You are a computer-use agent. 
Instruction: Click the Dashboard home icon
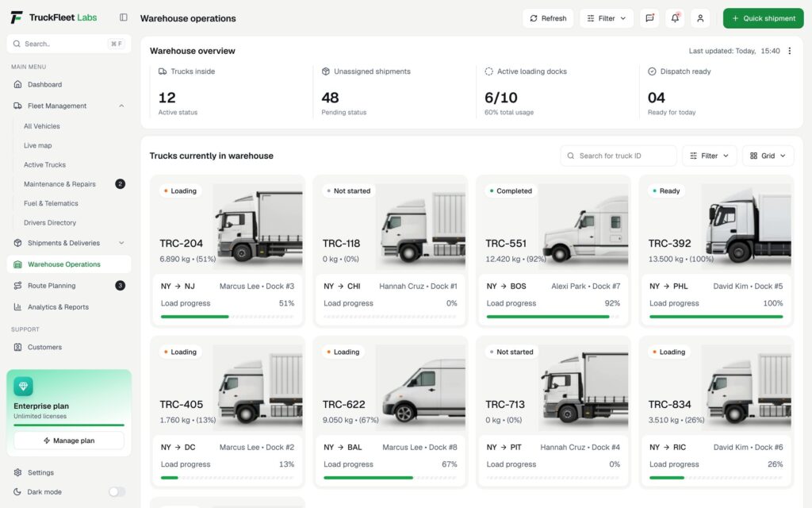(17, 84)
